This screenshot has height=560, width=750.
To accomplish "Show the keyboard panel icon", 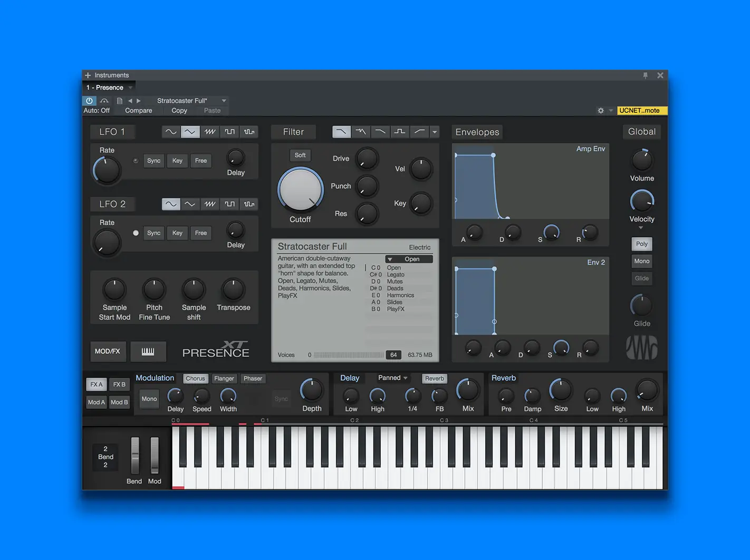I will (x=148, y=351).
